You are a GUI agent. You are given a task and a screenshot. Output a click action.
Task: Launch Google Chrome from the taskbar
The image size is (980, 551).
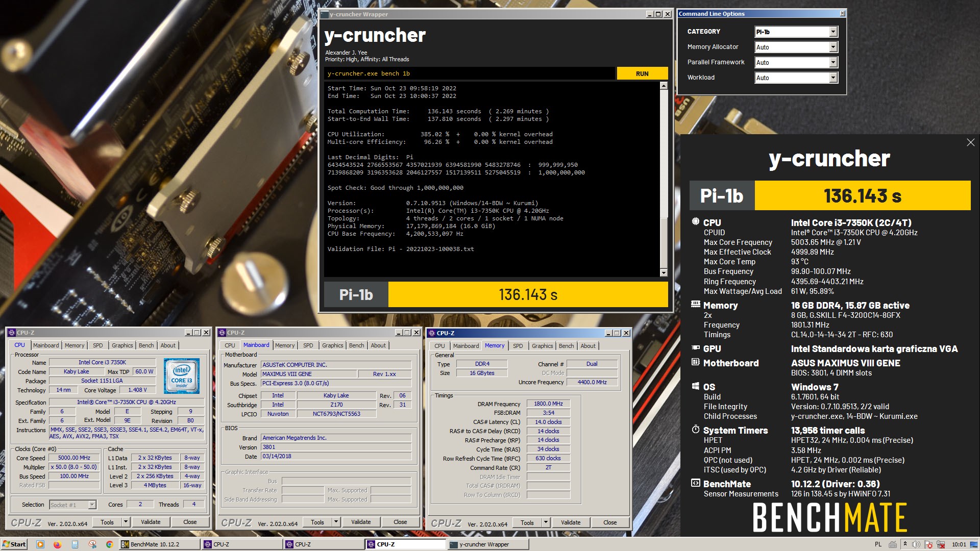pos(109,544)
